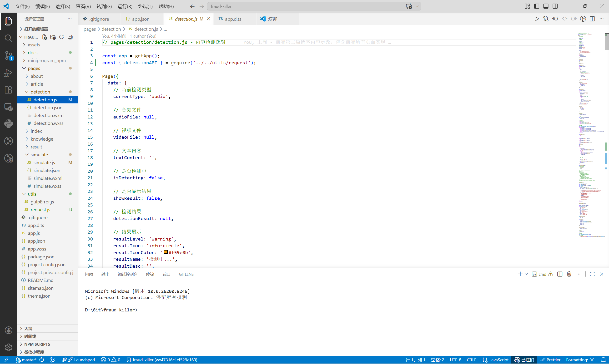Collapse all folders in explorer
The width and height of the screenshot is (609, 364).
(x=70, y=37)
